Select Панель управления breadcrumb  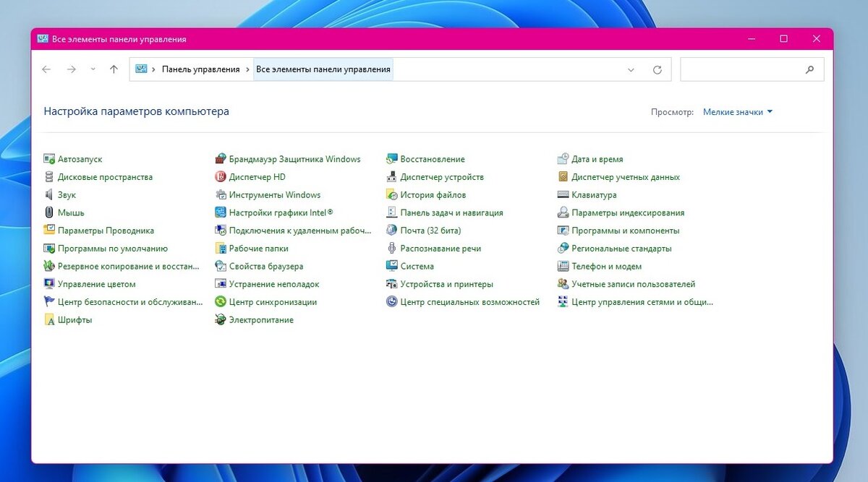point(200,69)
